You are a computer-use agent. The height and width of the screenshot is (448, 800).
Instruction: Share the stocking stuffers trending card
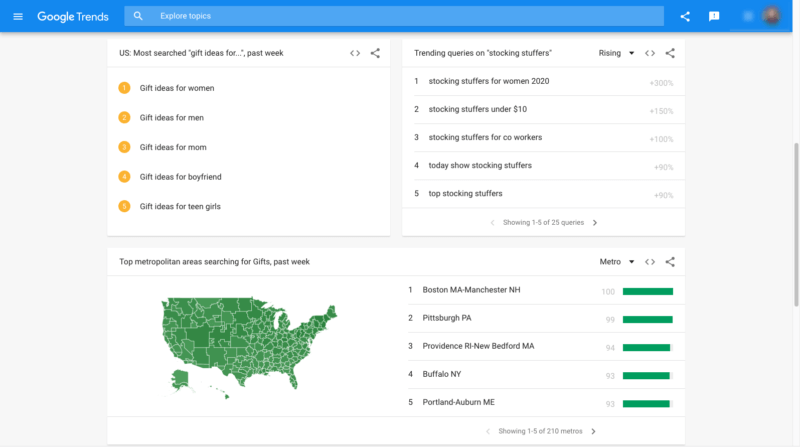click(x=670, y=53)
